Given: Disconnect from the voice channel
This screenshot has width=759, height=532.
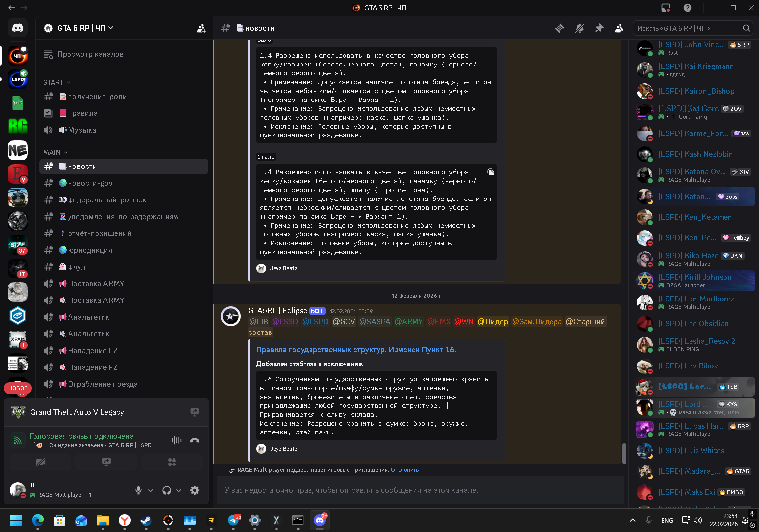Looking at the screenshot, I should 195,440.
